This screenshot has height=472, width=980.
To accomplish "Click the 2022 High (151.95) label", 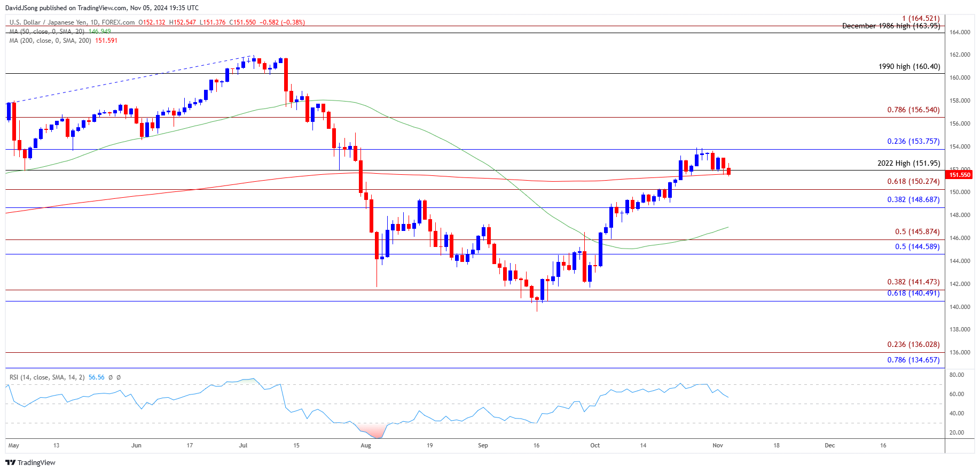I will click(x=908, y=164).
